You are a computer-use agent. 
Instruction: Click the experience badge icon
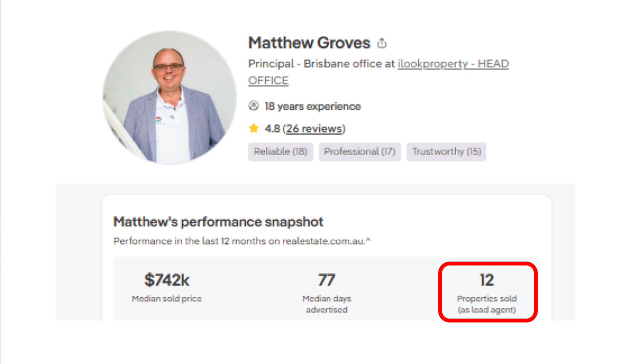(x=253, y=106)
